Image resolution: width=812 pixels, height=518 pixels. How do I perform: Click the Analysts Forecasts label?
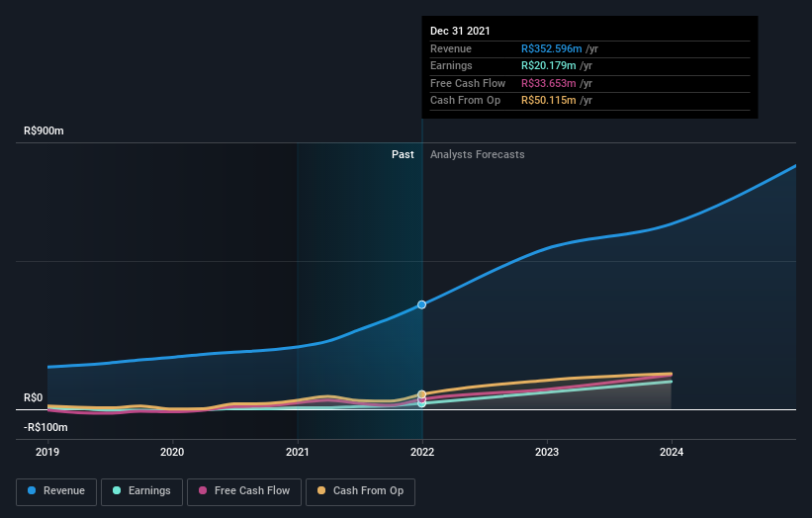point(478,155)
